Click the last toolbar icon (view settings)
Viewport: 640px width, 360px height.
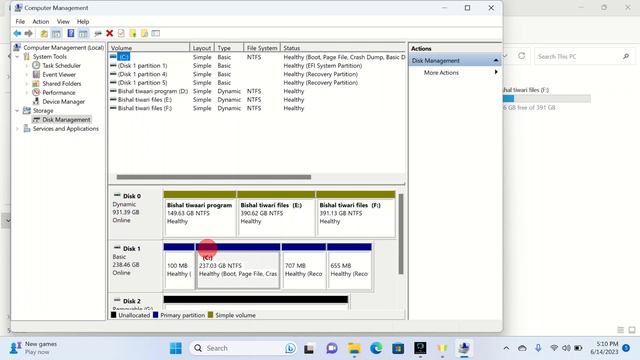point(156,33)
